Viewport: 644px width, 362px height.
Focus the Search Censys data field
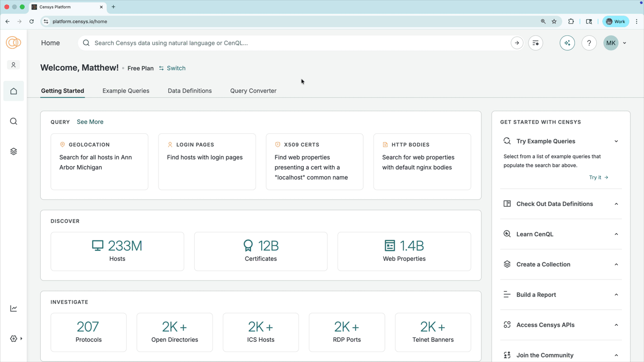(301, 43)
